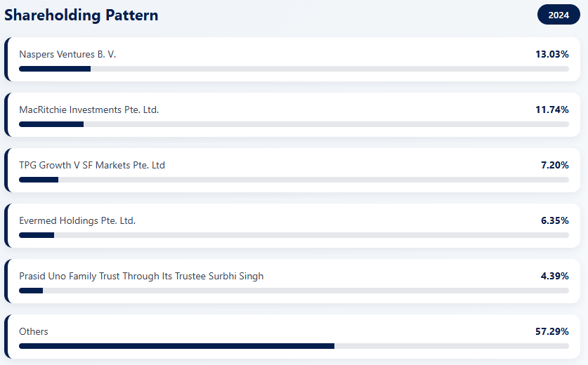Click the 57.29% shareholding value
Screen dimensions: 588x365
click(551, 331)
